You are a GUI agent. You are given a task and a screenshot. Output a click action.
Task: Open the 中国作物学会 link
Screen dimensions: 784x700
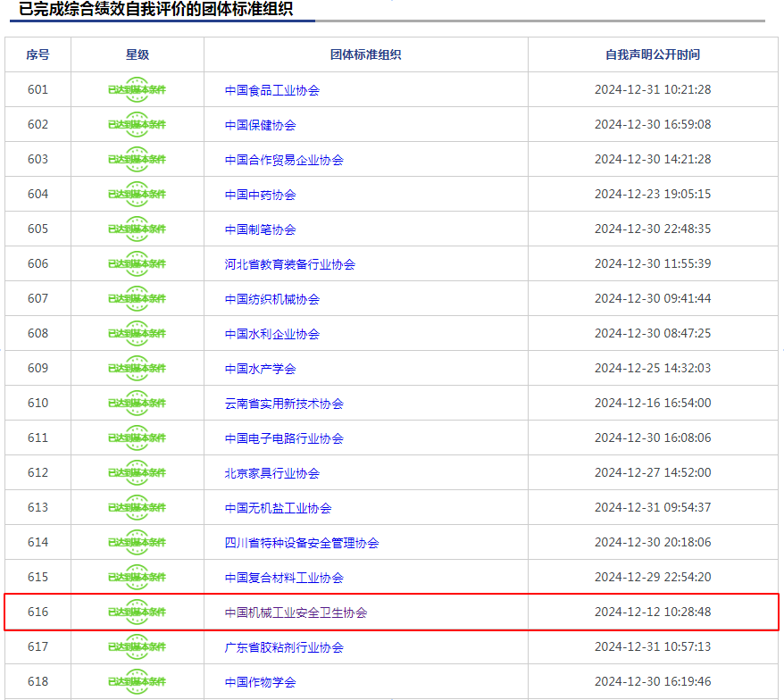pos(260,682)
